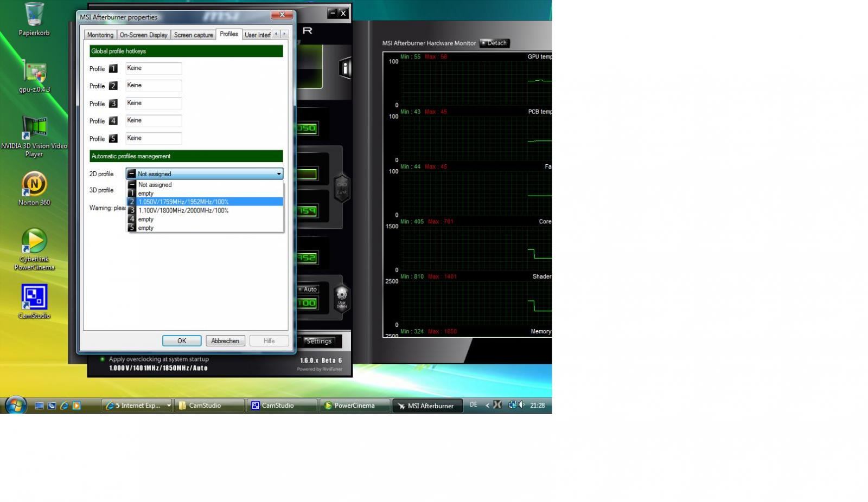The height and width of the screenshot is (502, 868).
Task: Click Switch between windows quick launch icon
Action: tap(52, 406)
